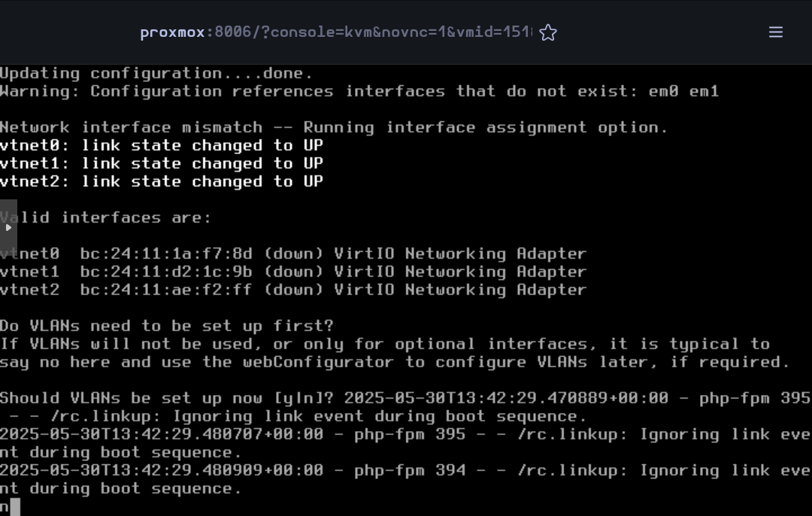Click the 'proxmox' hostname in the URL
This screenshot has height=516, width=812.
click(x=172, y=32)
